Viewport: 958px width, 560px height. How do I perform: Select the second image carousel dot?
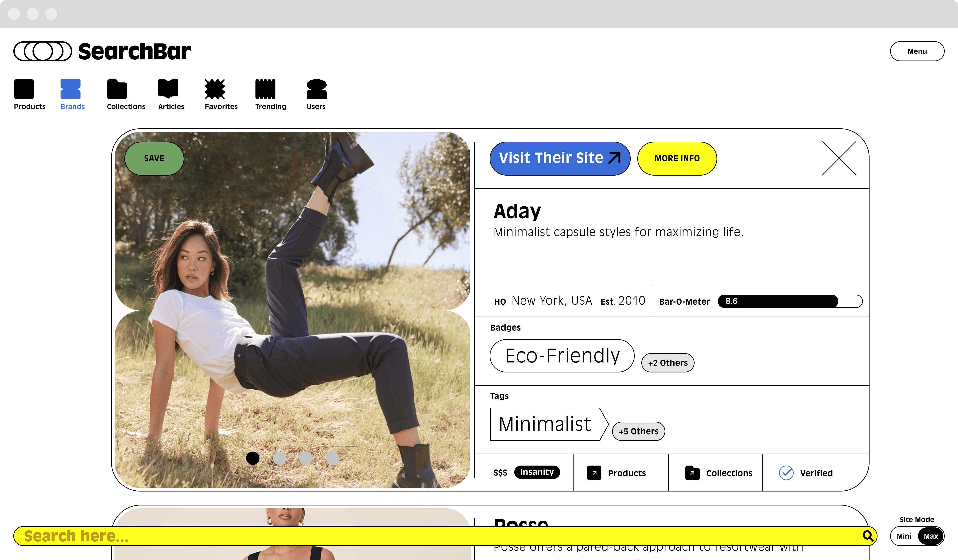(x=279, y=458)
